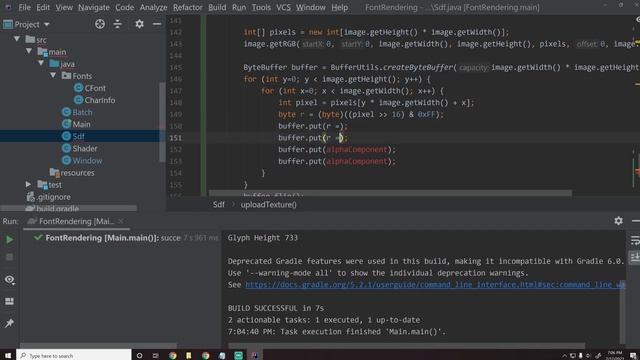Open the IntelliJ IDEA taskbar icon
Image resolution: width=640 pixels, height=360 pixels.
(255, 355)
